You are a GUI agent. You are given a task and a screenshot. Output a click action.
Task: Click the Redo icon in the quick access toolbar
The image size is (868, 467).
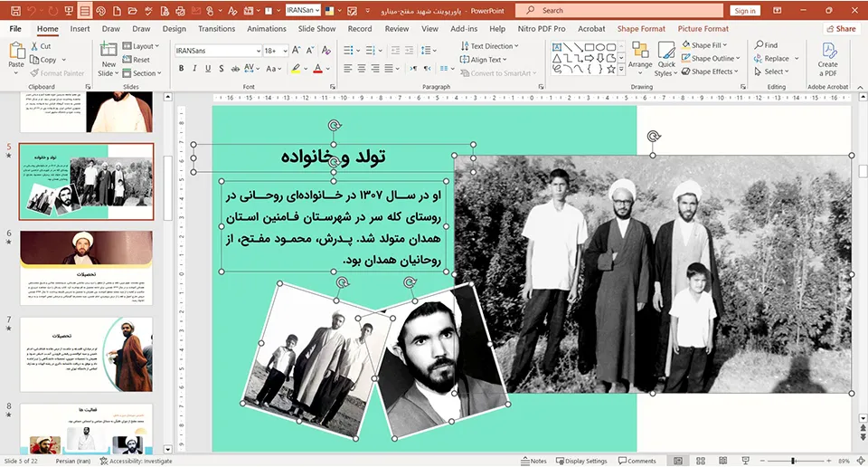[52, 11]
